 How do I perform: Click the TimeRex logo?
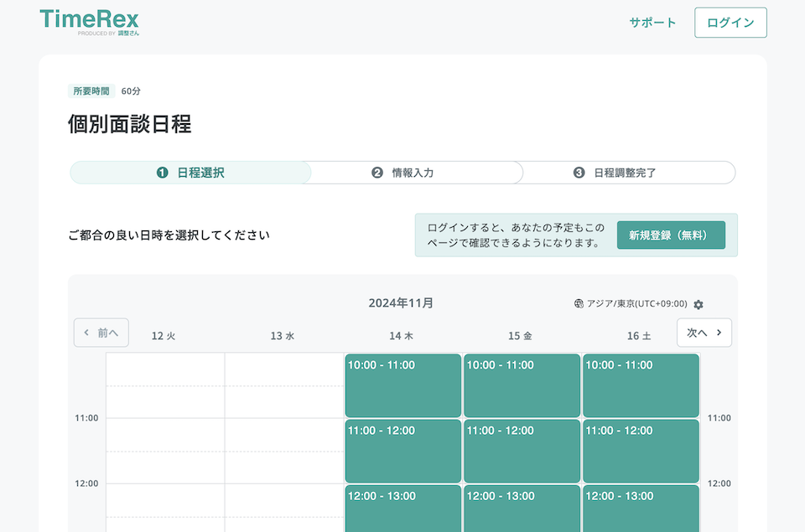pos(90,21)
